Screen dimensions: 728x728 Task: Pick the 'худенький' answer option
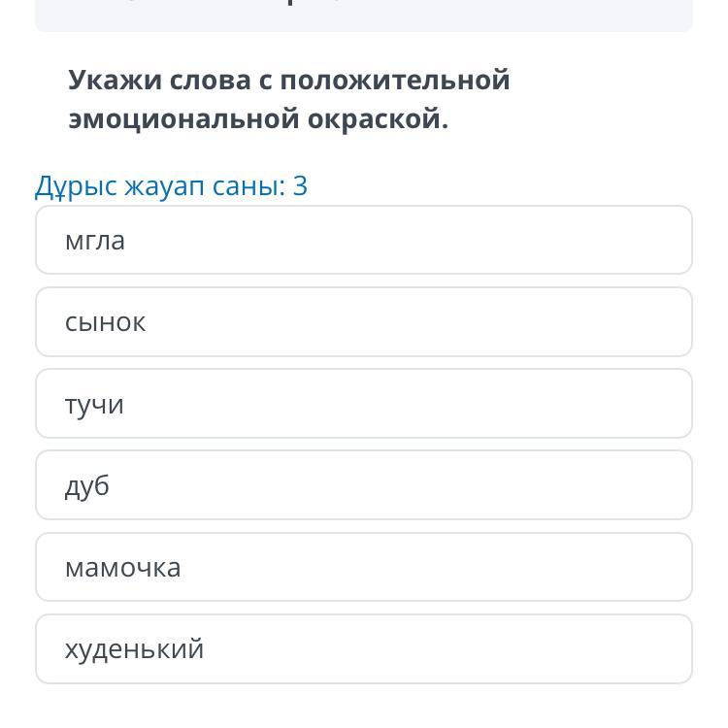point(364,648)
